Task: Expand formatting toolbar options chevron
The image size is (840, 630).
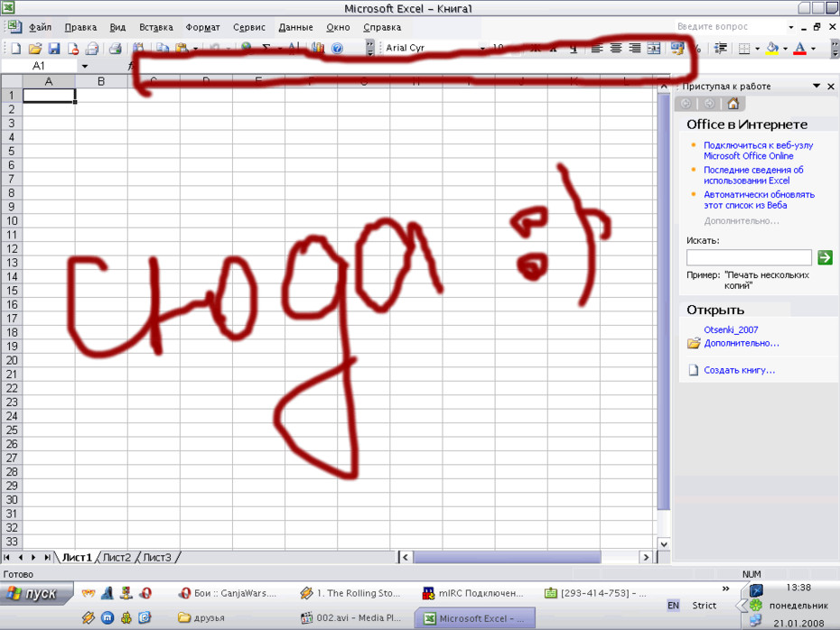Action: pos(835,48)
